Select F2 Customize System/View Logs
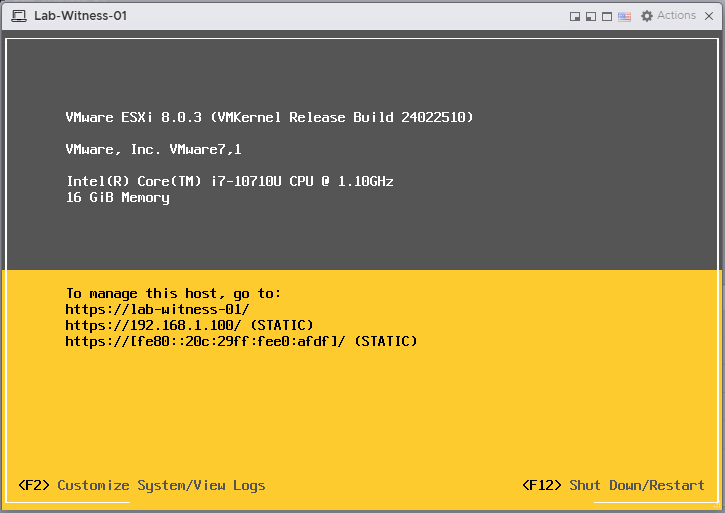Screen dimensions: 725x513 [x=142, y=485]
